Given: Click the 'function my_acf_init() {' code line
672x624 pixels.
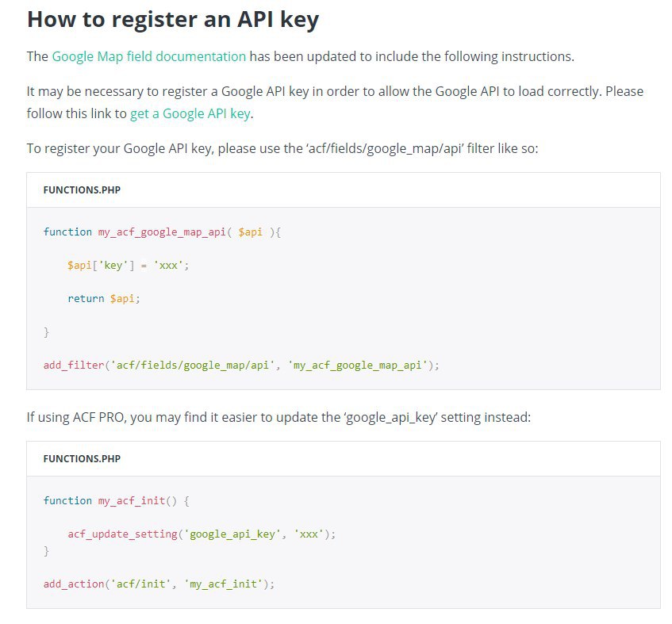Looking at the screenshot, I should (x=116, y=500).
